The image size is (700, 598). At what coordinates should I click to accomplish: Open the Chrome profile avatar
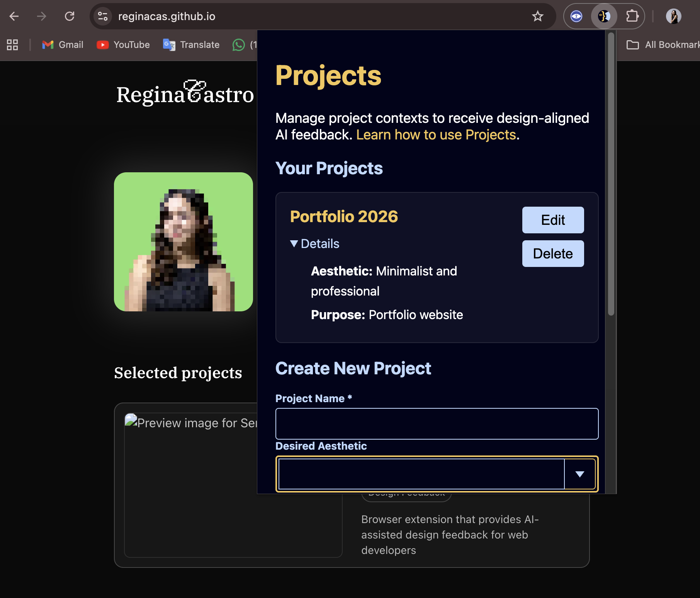(673, 16)
